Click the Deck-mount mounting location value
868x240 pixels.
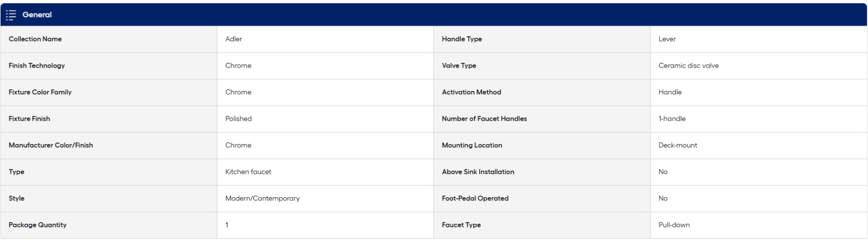click(x=678, y=145)
